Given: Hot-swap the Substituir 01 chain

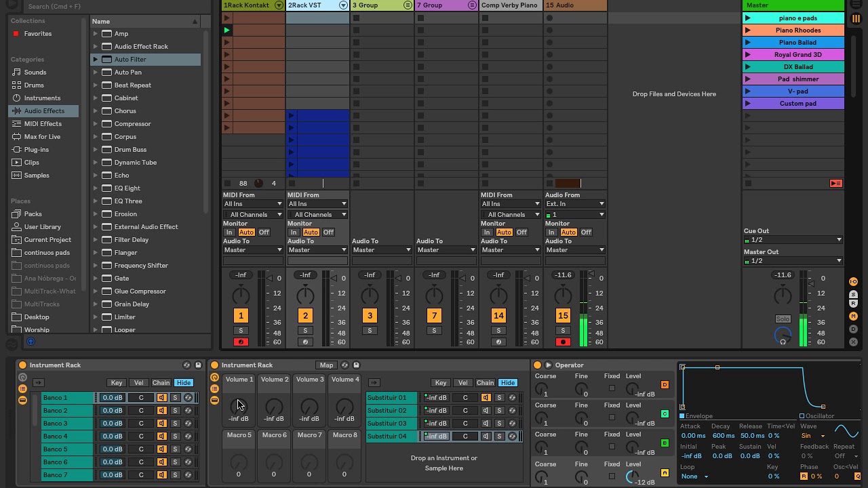Looking at the screenshot, I should [512, 398].
